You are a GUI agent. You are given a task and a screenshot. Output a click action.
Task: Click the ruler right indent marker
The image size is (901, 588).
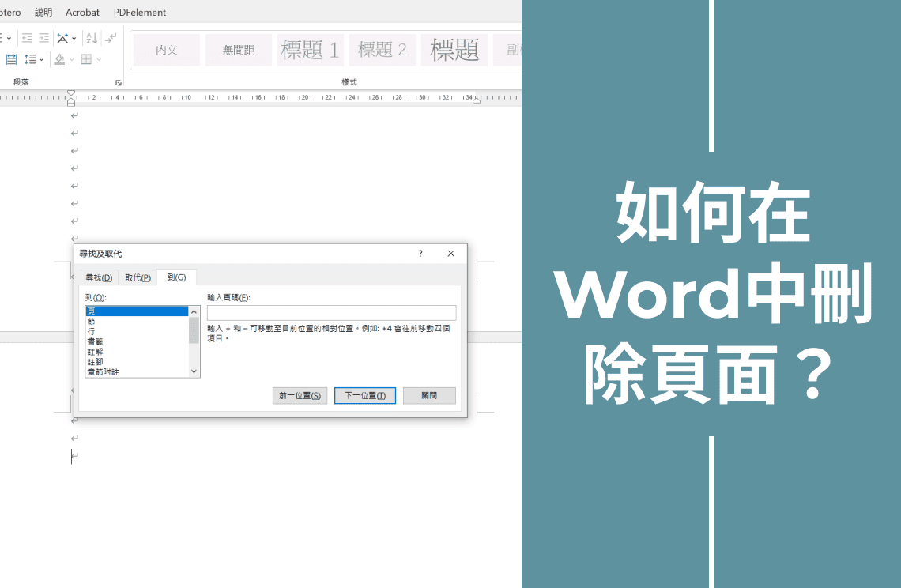pos(477,100)
